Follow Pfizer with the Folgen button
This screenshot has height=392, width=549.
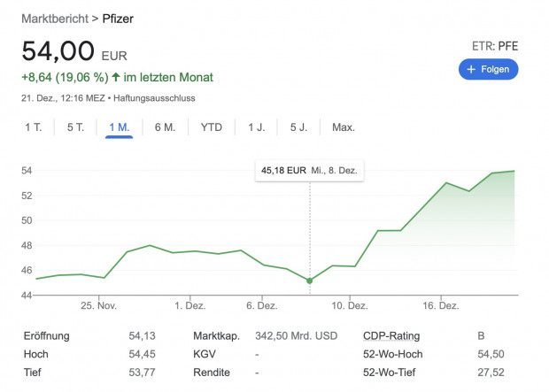489,69
